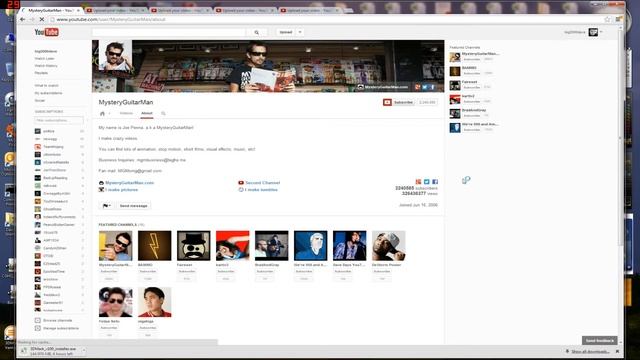Open Watch History in the sidebar
The width and height of the screenshot is (640, 360).
(46, 66)
